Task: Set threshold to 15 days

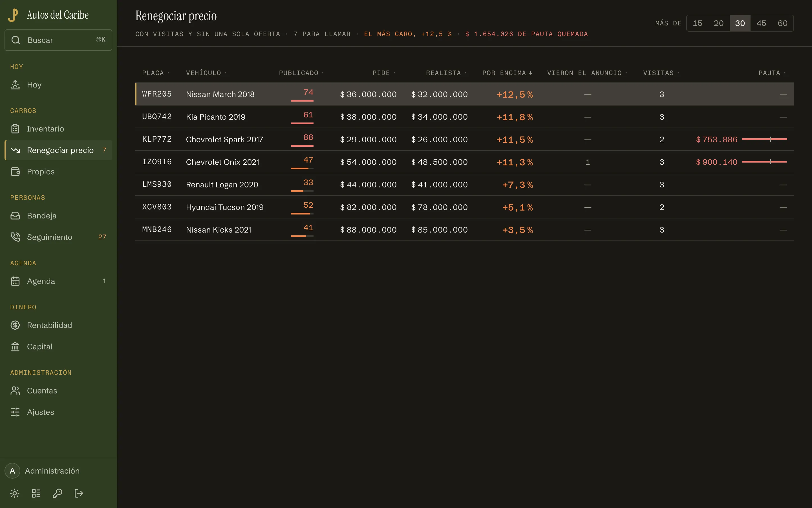Action: pyautogui.click(x=697, y=23)
